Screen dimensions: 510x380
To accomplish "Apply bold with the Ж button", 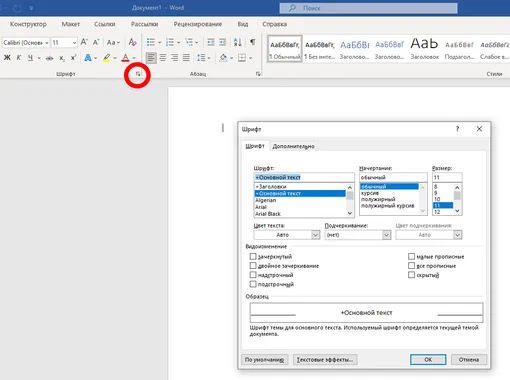I will (x=7, y=58).
